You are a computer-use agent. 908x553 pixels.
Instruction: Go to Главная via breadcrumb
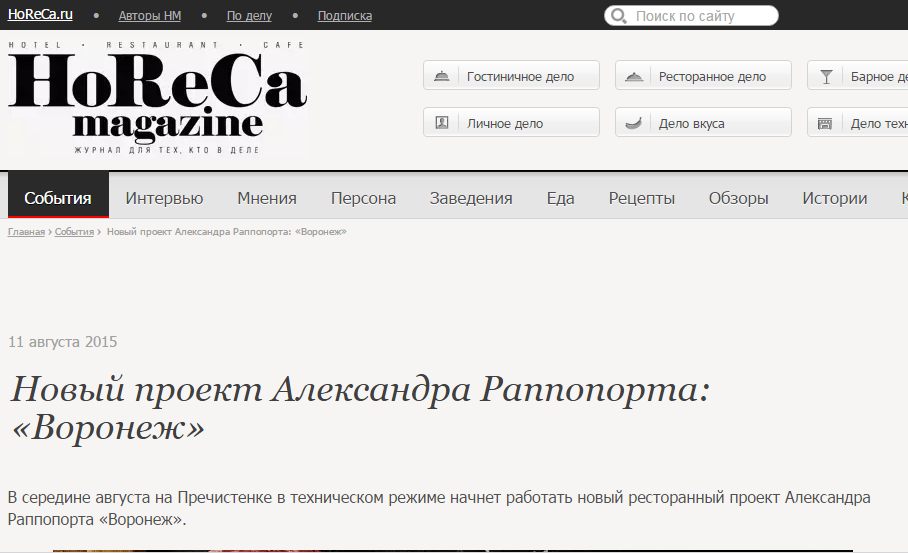(26, 232)
